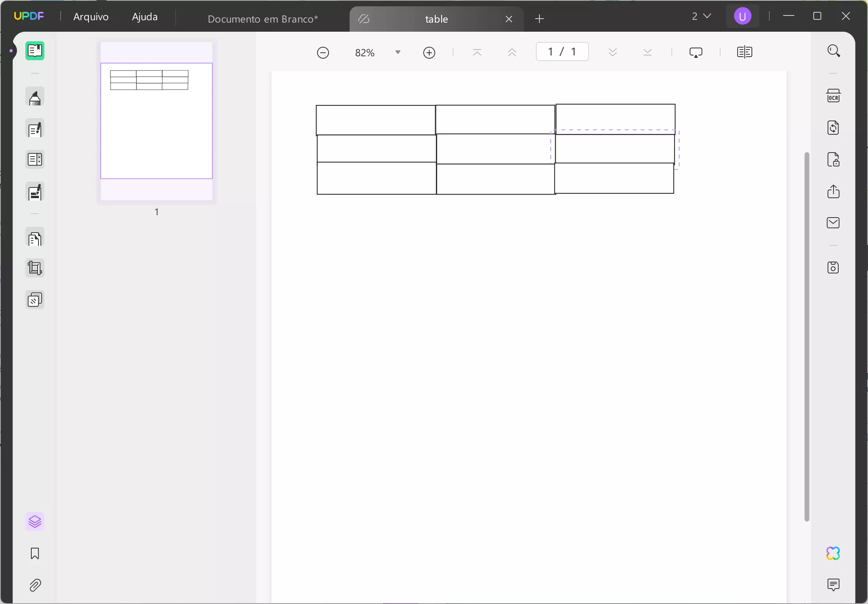868x604 pixels.
Task: Select the Crop pages tool
Action: [35, 268]
